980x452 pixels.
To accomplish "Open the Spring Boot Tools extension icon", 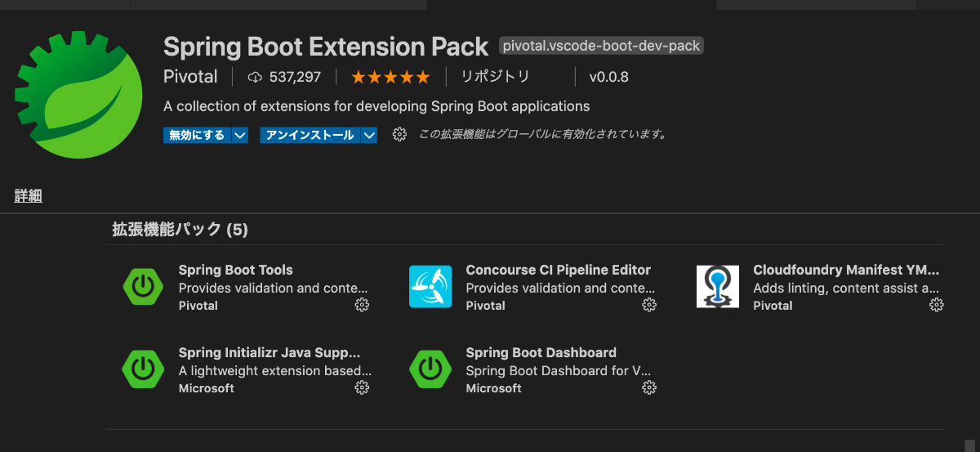I will [143, 286].
